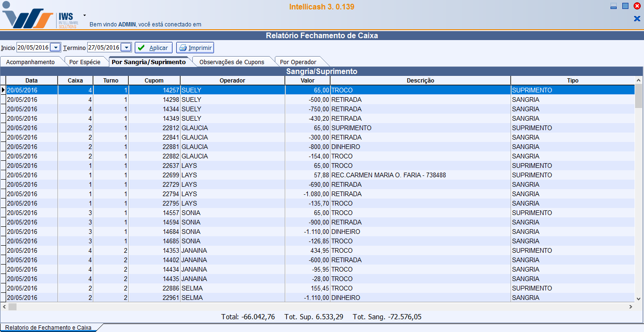Click the Inicio date field
Viewport: 644px width, 332px height.
click(33, 48)
